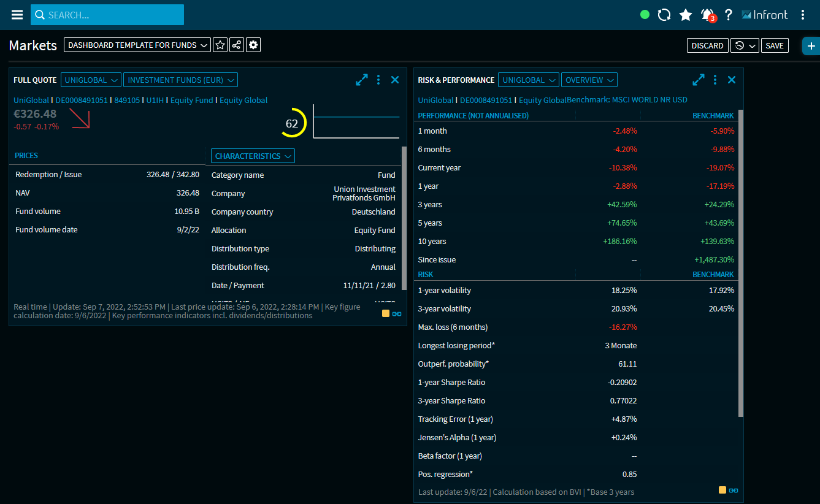Open alerts bell with notifications
The height and width of the screenshot is (504, 820).
(x=707, y=15)
